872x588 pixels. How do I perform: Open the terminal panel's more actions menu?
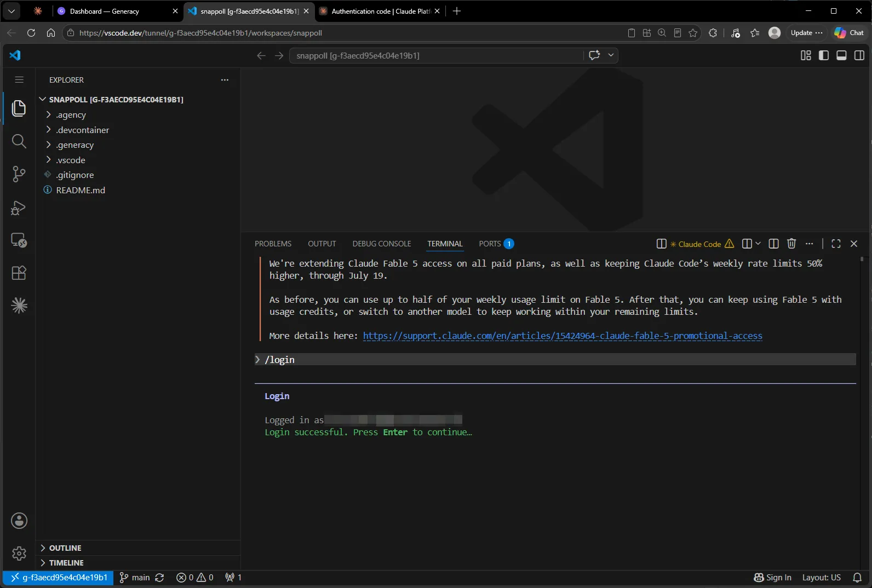810,244
